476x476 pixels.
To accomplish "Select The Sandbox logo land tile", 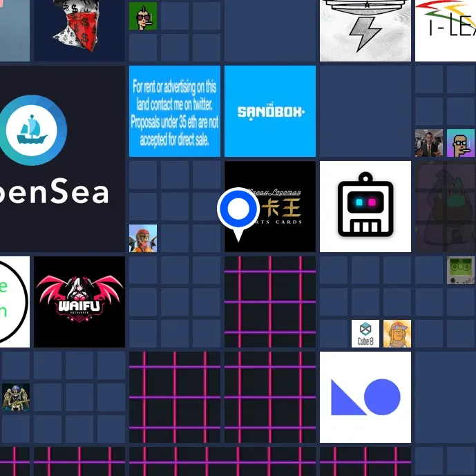I will click(x=270, y=111).
